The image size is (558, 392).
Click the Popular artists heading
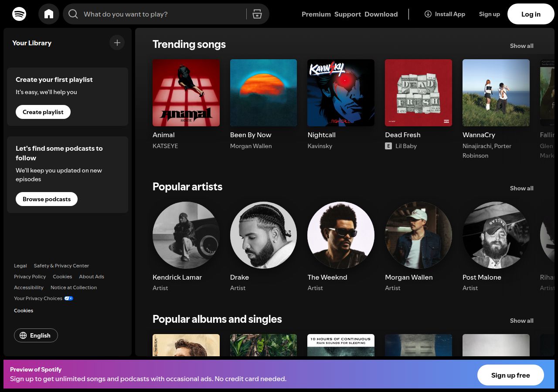[x=187, y=187]
